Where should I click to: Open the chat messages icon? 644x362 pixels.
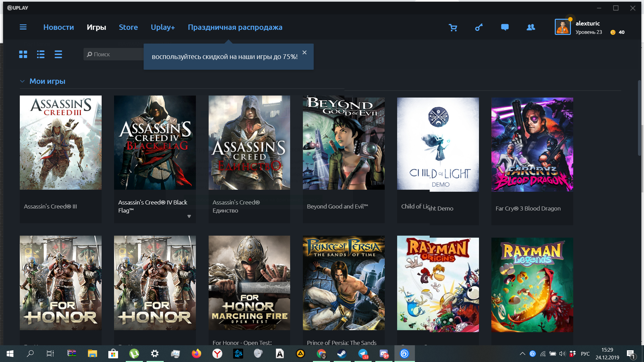(505, 27)
